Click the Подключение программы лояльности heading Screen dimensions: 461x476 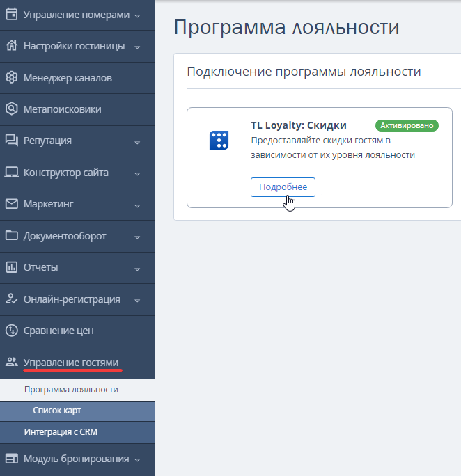304,72
